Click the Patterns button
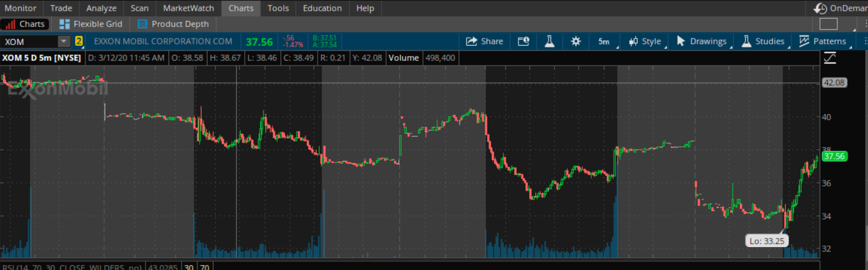Viewport: 868px width, 270px height. point(823,41)
